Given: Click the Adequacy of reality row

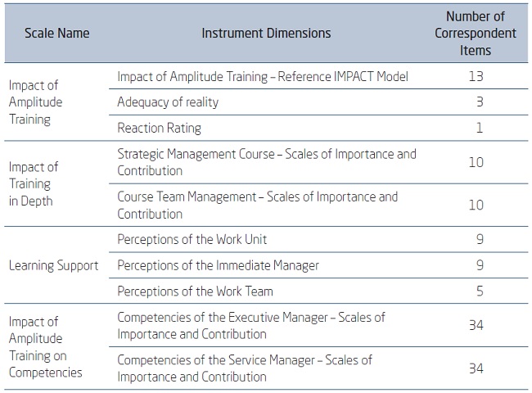Looking at the screenshot, I should (x=168, y=102).
